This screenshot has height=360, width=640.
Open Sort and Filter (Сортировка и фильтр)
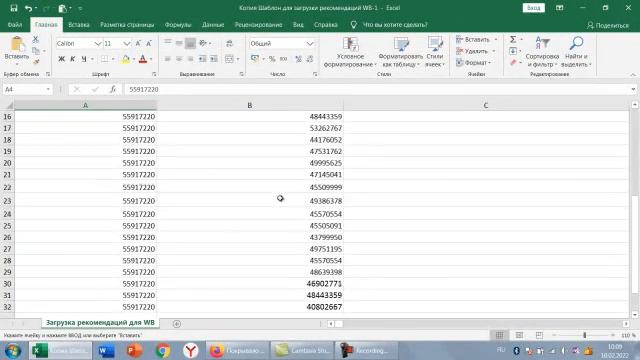[542, 52]
